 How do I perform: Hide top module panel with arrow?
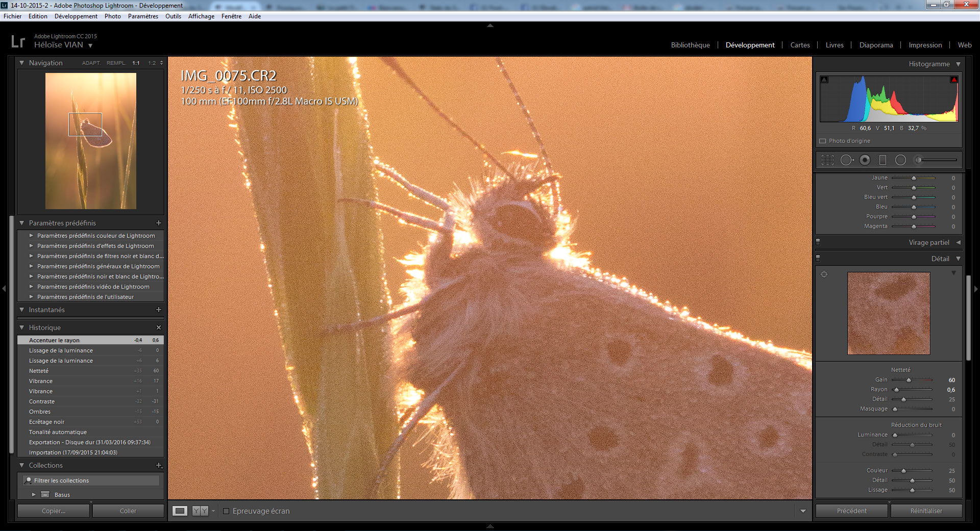click(x=490, y=25)
